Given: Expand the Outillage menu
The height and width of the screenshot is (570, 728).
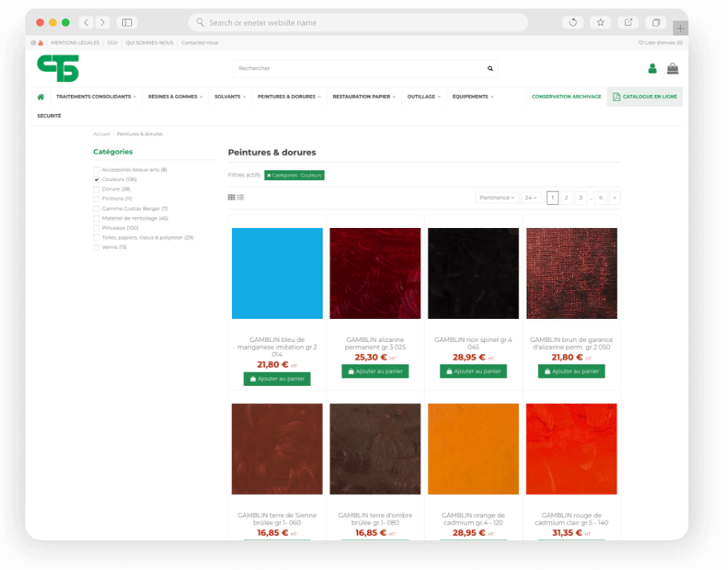Looking at the screenshot, I should (x=424, y=97).
